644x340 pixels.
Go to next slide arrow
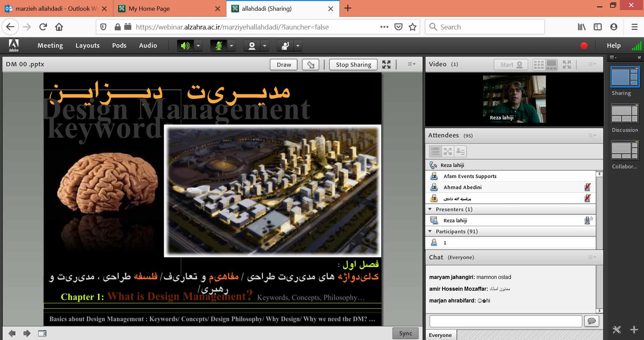click(27, 333)
